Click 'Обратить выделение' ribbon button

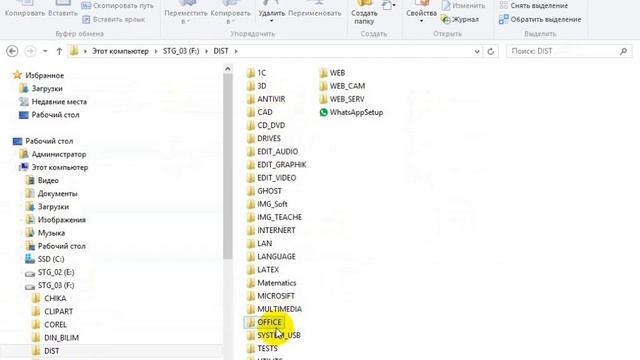point(540,19)
